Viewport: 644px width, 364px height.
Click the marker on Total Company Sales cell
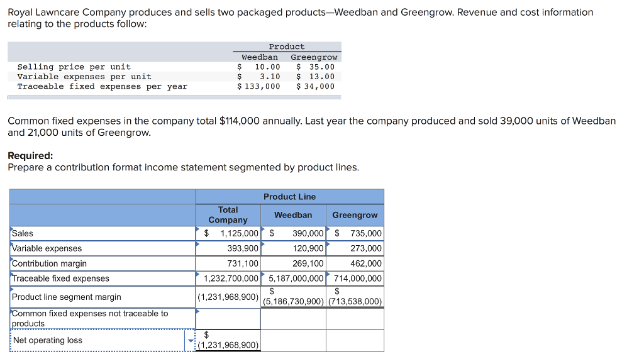198,229
